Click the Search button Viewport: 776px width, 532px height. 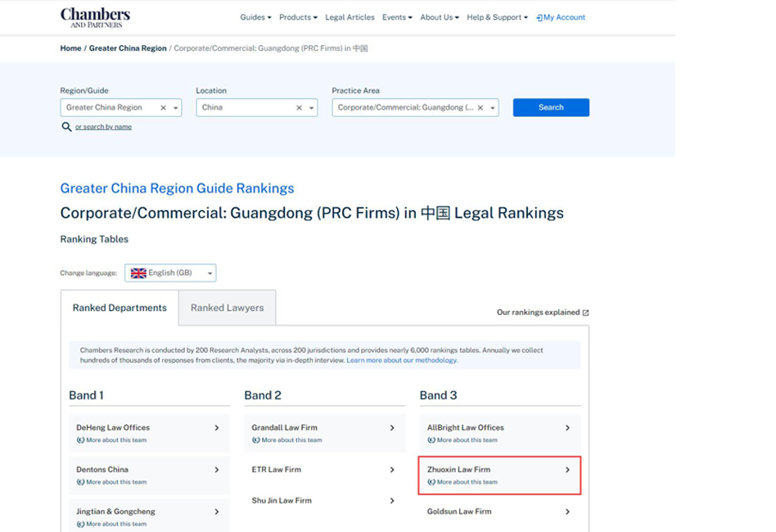coord(551,107)
